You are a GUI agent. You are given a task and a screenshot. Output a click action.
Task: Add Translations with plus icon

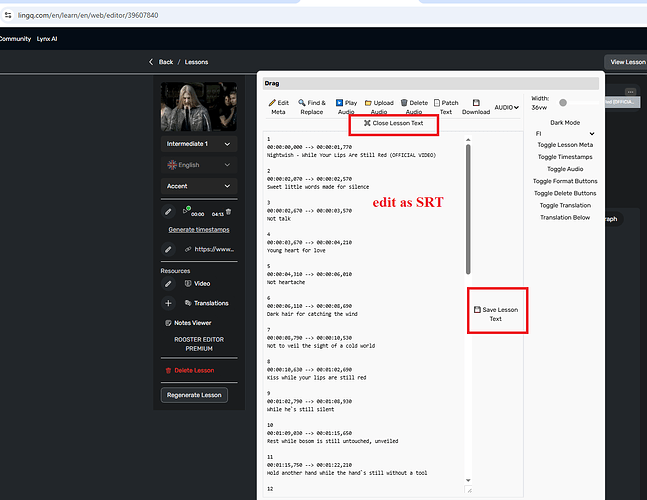click(168, 303)
